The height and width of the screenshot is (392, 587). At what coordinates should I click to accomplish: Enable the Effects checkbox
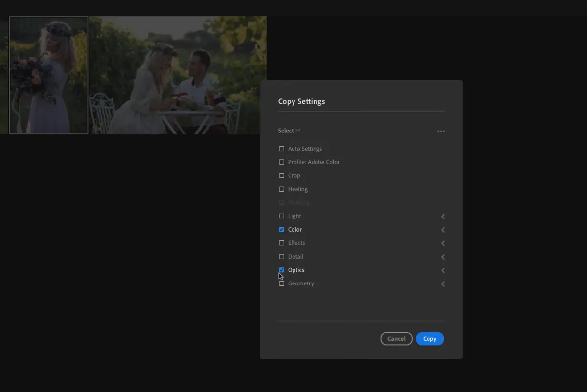click(x=281, y=242)
